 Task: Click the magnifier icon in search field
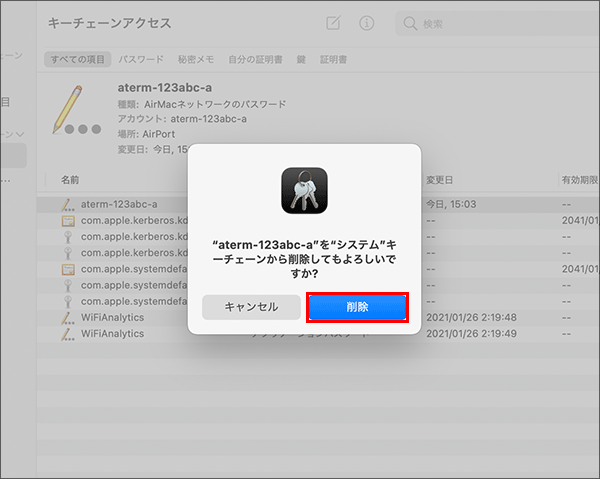coord(411,23)
